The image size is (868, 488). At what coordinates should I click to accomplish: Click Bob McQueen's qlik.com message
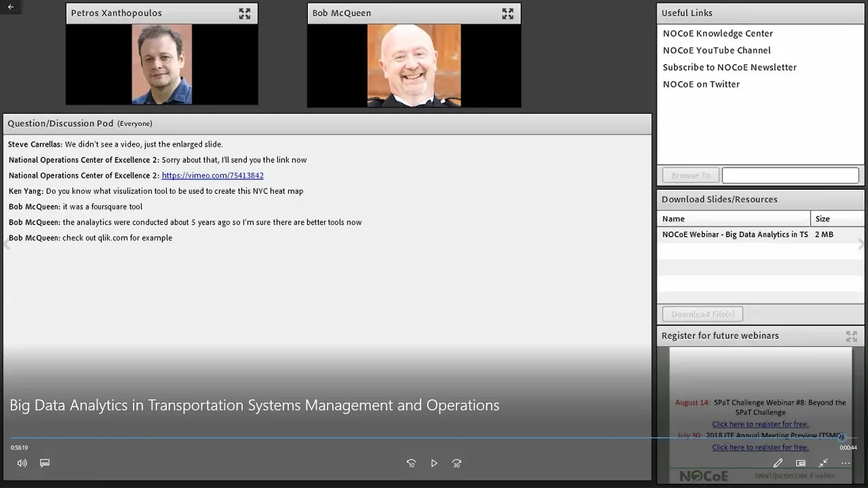tap(90, 238)
